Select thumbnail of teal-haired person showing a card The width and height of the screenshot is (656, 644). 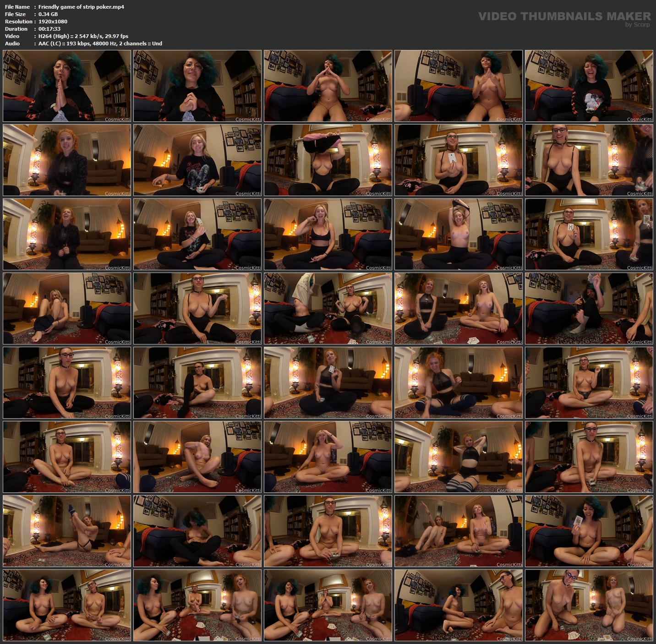(589, 531)
